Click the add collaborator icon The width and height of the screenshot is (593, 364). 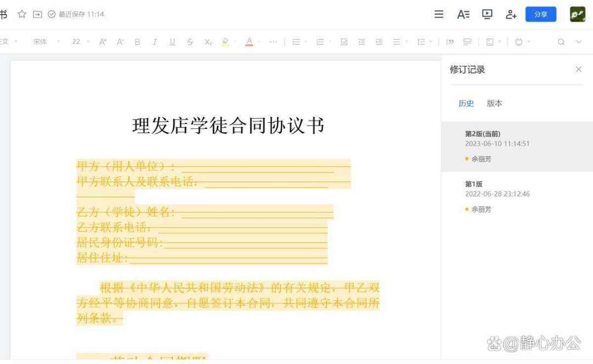coord(511,14)
